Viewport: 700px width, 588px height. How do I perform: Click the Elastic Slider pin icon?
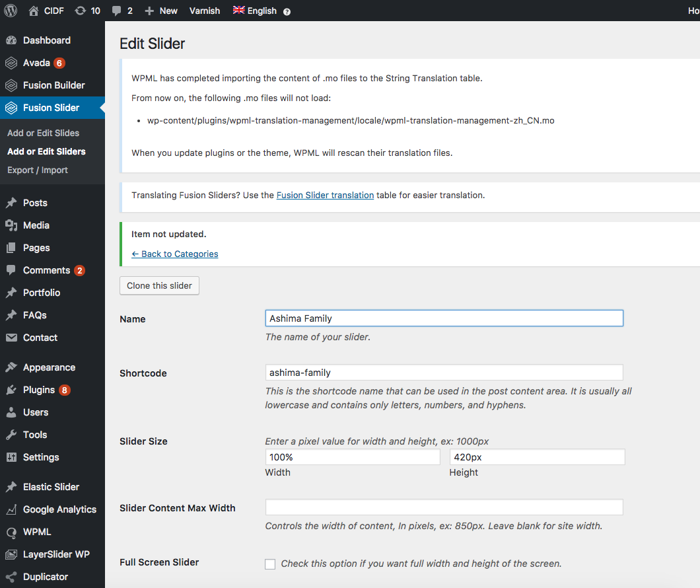tap(11, 487)
